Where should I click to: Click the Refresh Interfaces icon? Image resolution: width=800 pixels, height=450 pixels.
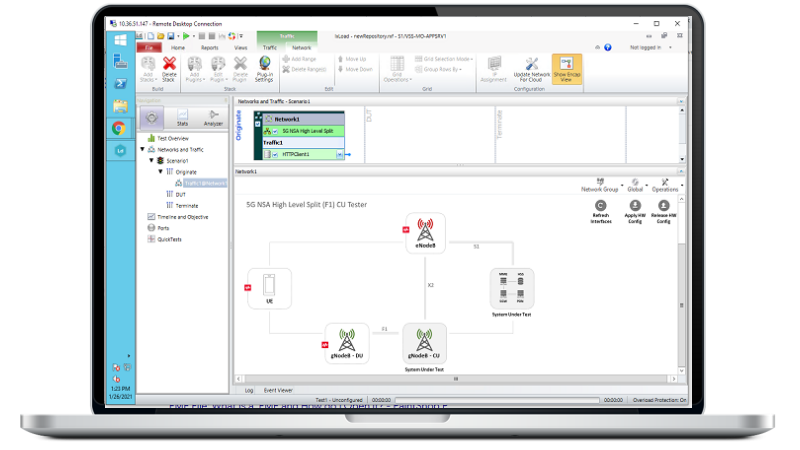click(600, 206)
